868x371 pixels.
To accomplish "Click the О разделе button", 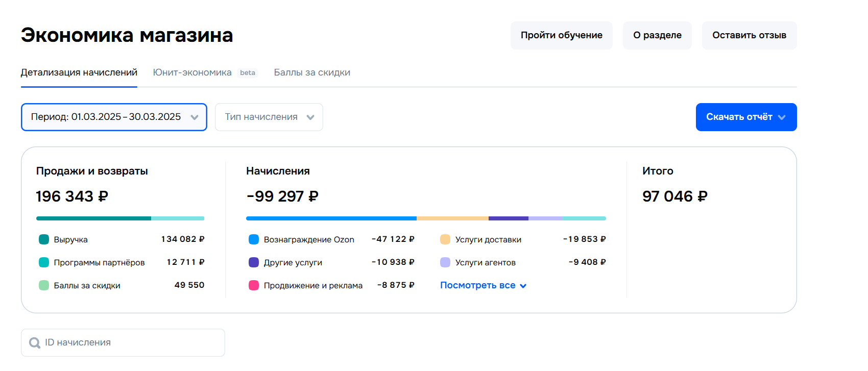I will [x=657, y=35].
